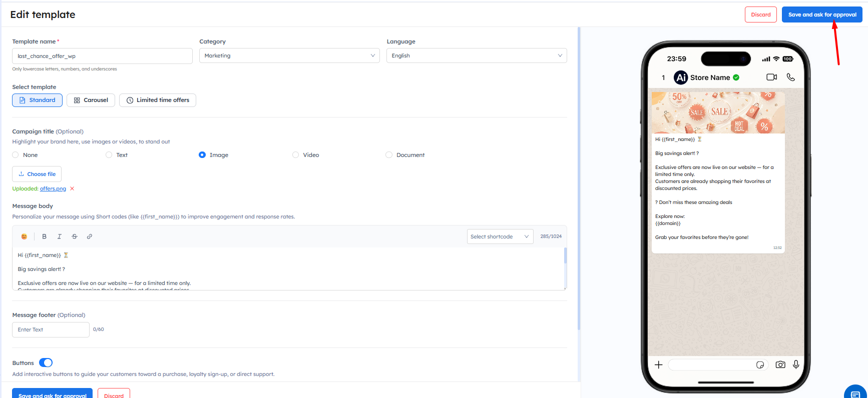
Task: Select the Document campaign title option
Action: (389, 155)
